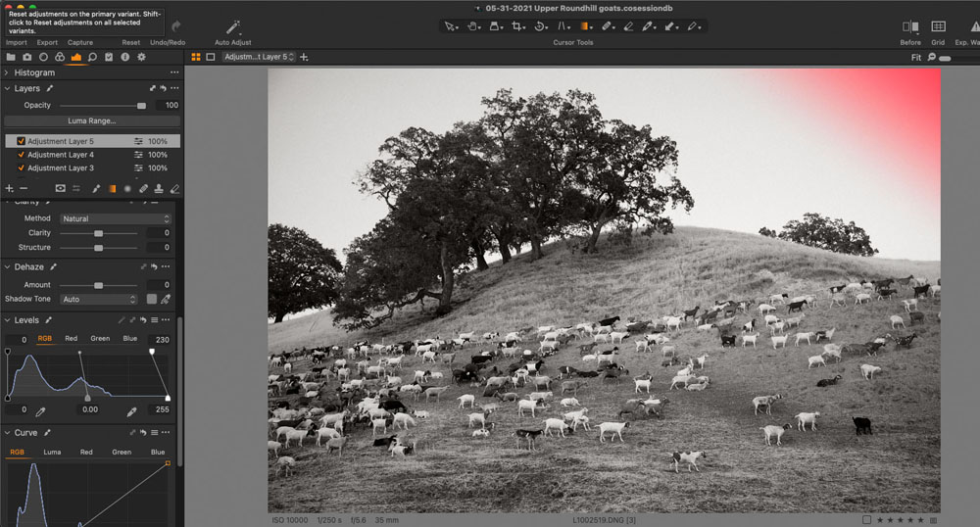Open the Library folder tool tab

pos(11,57)
